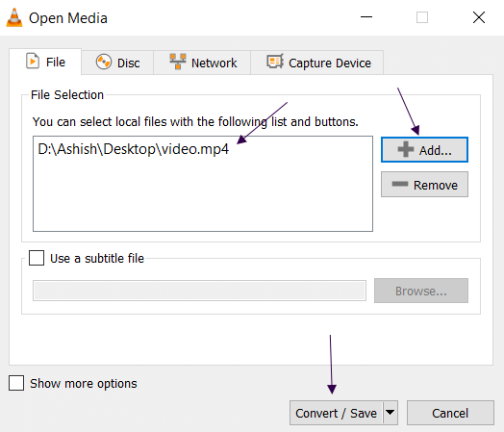Switch to the File tab
Image resolution: width=504 pixels, height=432 pixels.
coord(45,62)
